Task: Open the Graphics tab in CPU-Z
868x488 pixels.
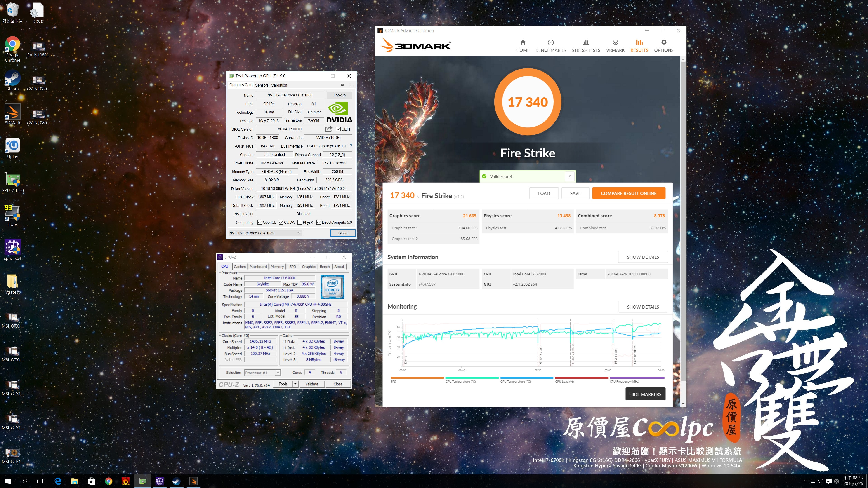Action: (309, 266)
